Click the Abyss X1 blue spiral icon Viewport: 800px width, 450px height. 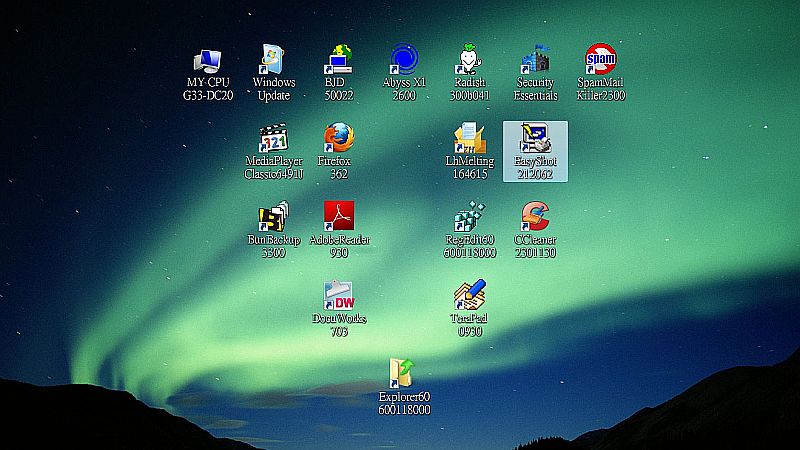pos(404,59)
